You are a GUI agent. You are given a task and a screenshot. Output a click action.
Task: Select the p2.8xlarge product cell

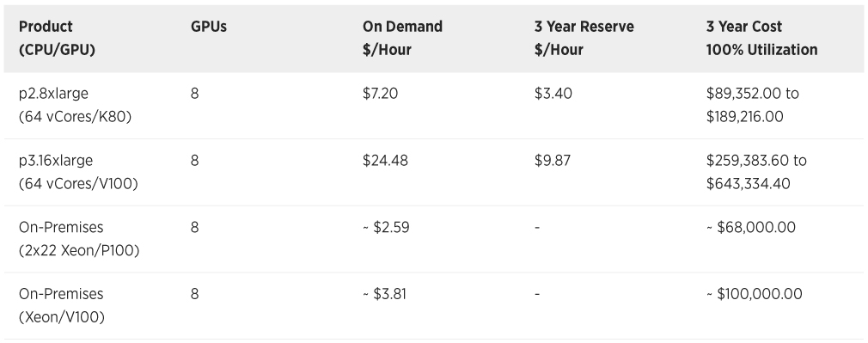pos(75,105)
